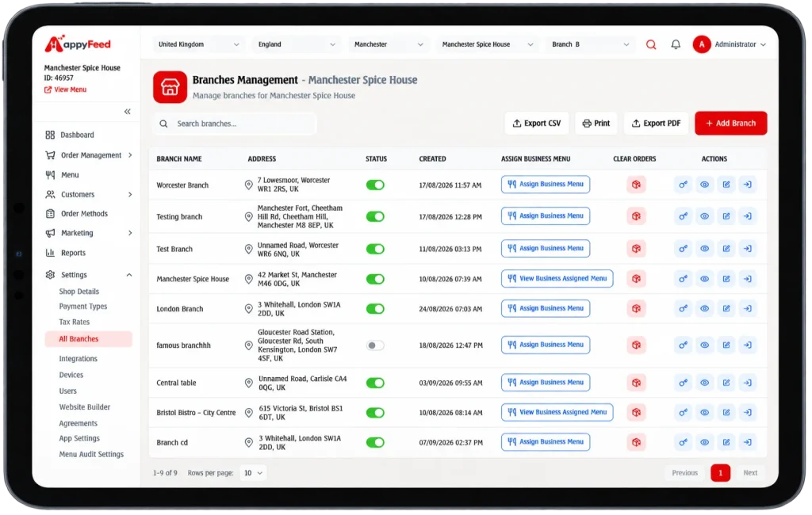Log into famous branchhh with the arrow icon
The width and height of the screenshot is (812, 515).
pos(748,345)
